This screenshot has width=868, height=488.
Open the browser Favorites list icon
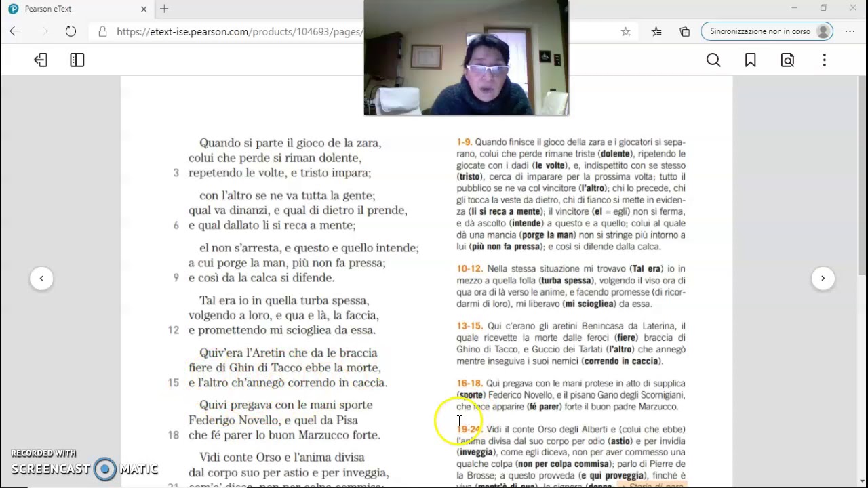(656, 31)
